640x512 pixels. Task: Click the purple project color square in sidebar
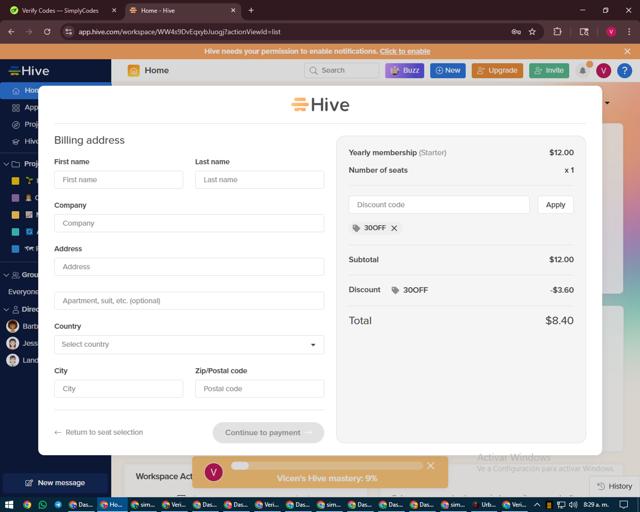point(16,198)
